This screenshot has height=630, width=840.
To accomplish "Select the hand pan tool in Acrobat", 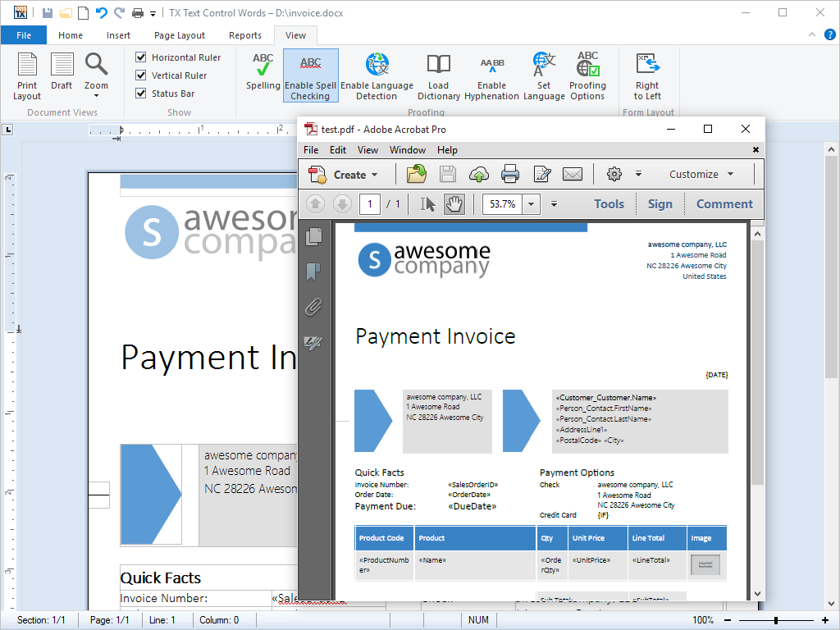I will (454, 204).
